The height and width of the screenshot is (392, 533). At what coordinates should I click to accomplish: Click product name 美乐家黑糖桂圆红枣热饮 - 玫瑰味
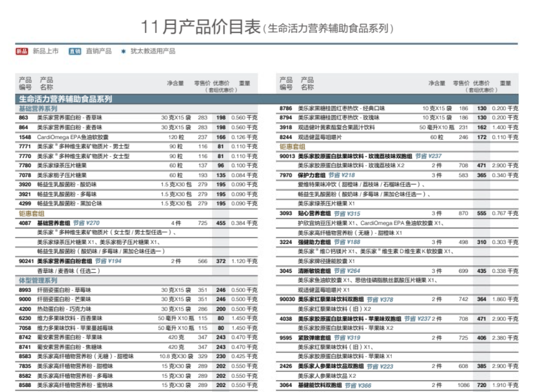click(x=339, y=118)
